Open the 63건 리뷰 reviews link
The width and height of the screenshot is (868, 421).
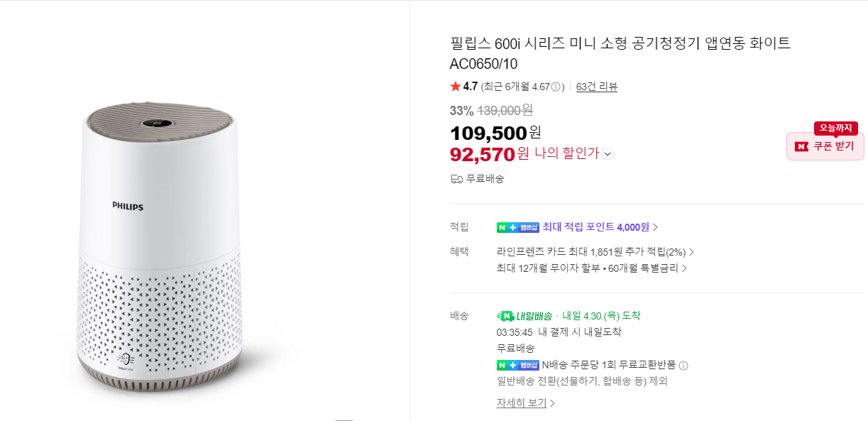(x=596, y=87)
